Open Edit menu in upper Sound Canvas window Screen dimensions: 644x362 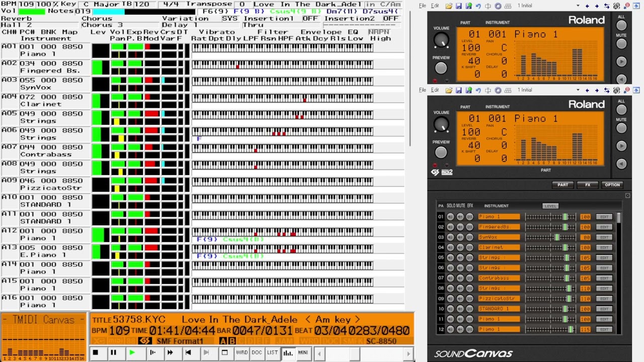point(435,6)
